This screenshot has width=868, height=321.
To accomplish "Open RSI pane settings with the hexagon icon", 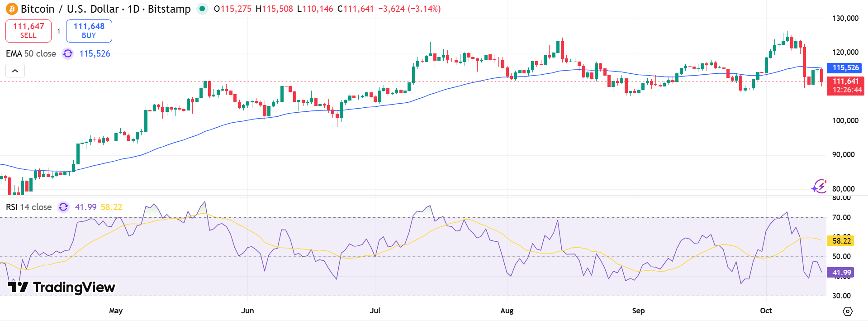I will coord(848,311).
